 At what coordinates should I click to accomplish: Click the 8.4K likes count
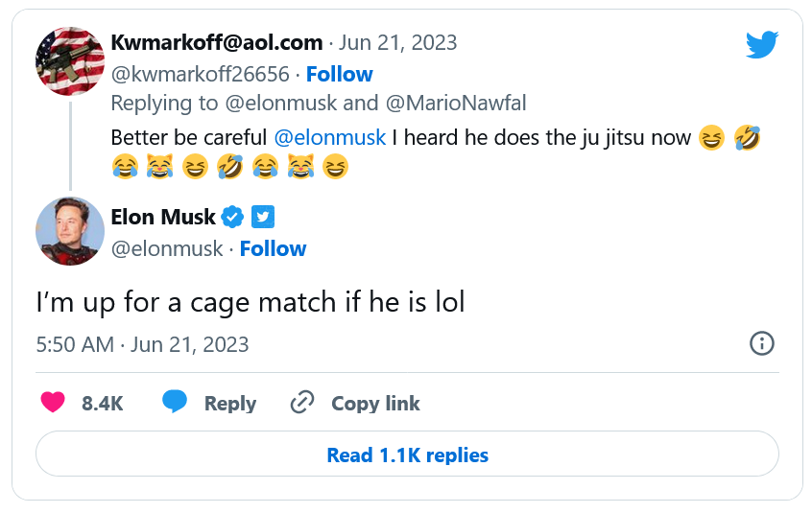(x=102, y=404)
